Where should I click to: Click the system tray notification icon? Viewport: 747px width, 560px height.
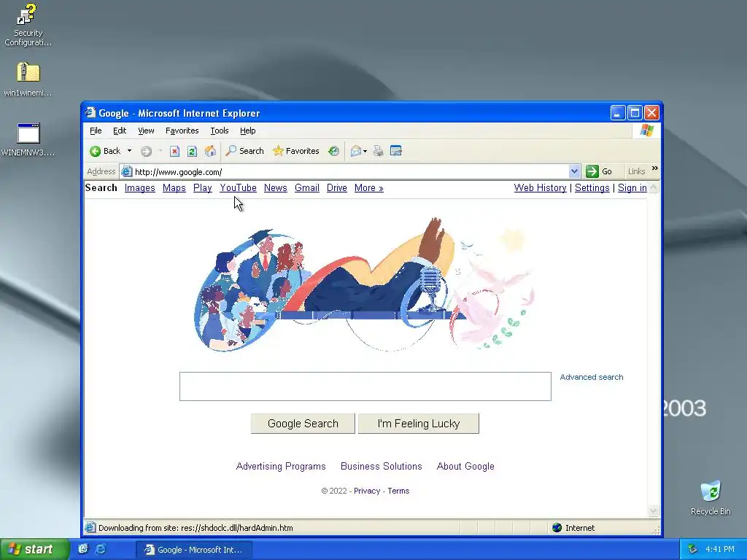tap(693, 550)
